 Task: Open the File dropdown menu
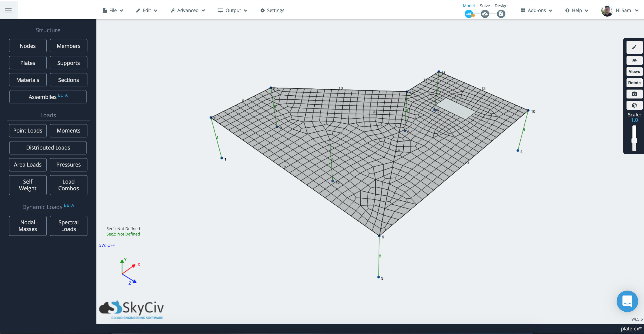[112, 10]
